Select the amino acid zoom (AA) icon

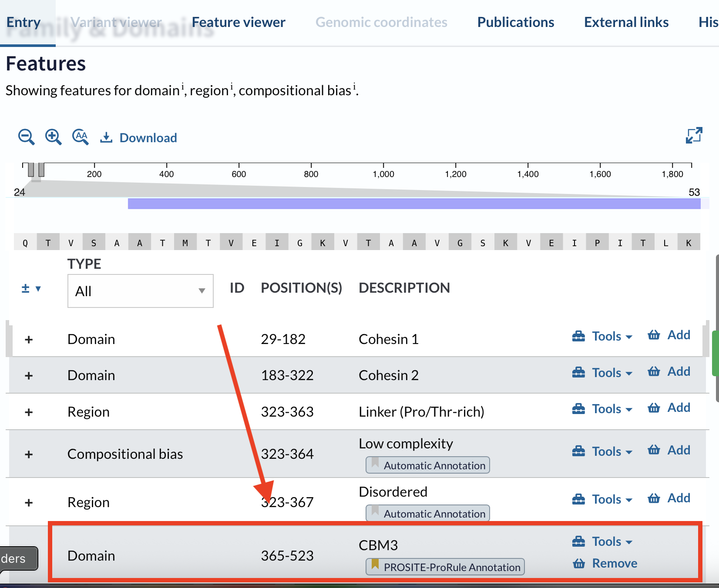point(80,137)
